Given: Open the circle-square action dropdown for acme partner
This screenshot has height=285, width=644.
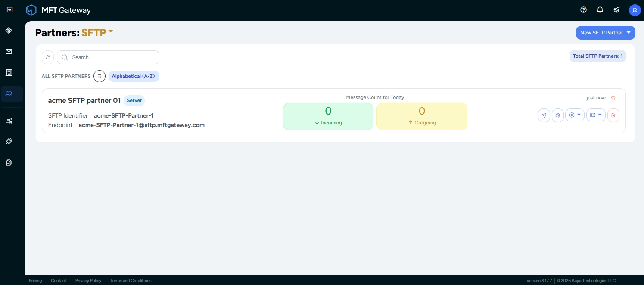Looking at the screenshot, I should coord(575,115).
